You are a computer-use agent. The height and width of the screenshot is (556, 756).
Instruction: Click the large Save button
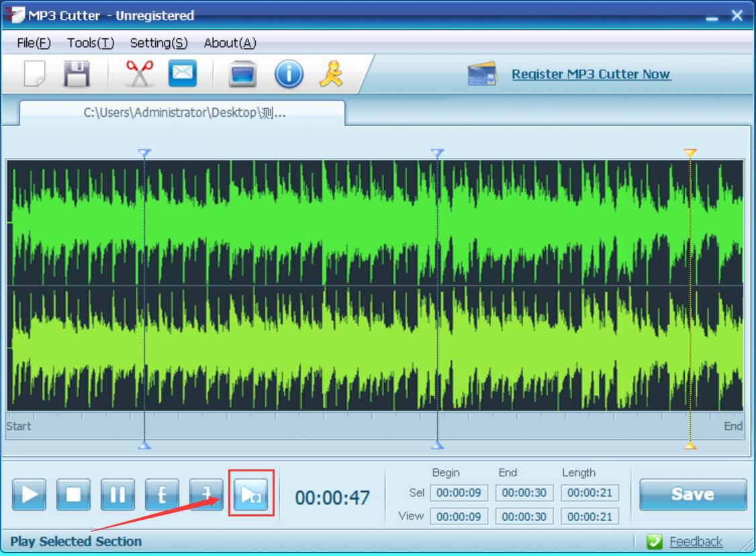tap(692, 495)
